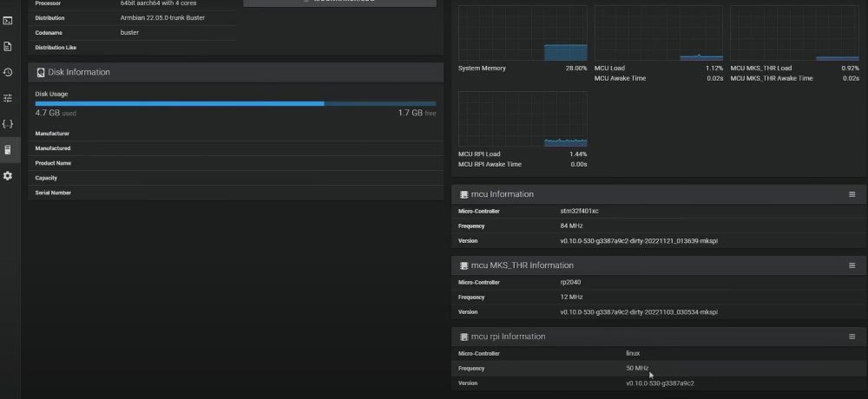Click the '12 MHz' frequency value
Viewport: 868px width, 399px height.
571,298
